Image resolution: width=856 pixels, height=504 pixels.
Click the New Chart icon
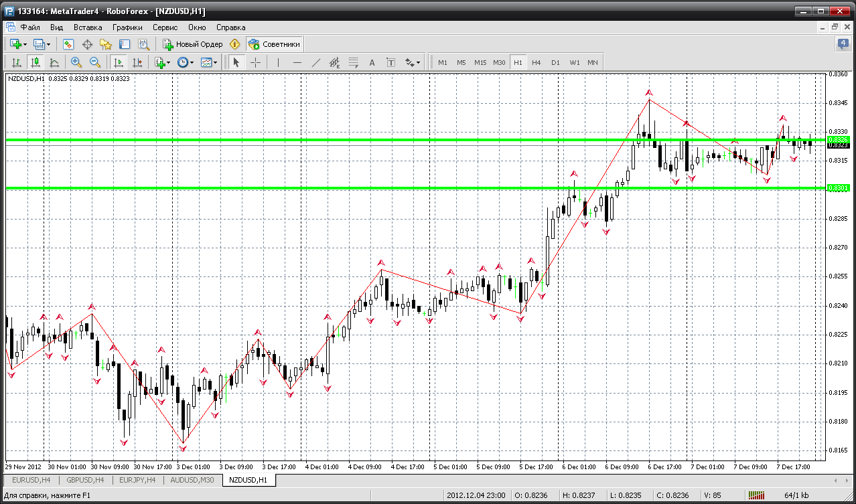coord(15,44)
